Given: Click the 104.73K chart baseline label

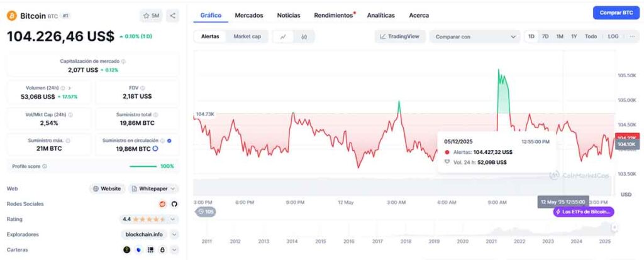Looking at the screenshot, I should [x=205, y=114].
